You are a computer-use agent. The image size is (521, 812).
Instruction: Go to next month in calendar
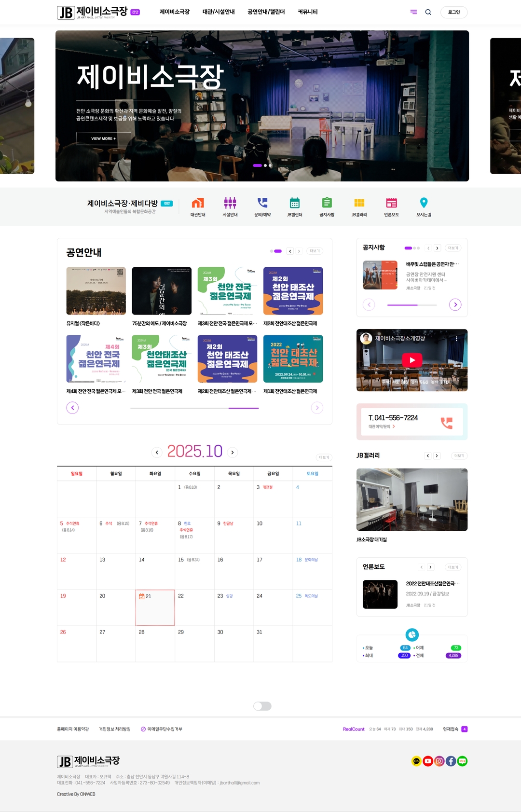pos(233,452)
